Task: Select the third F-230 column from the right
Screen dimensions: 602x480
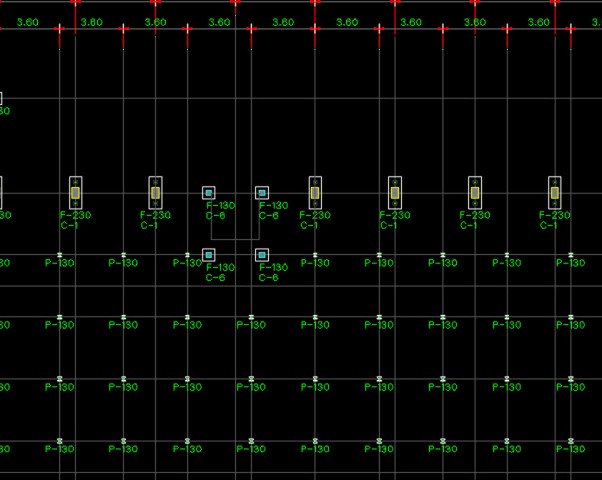Action: click(x=395, y=191)
